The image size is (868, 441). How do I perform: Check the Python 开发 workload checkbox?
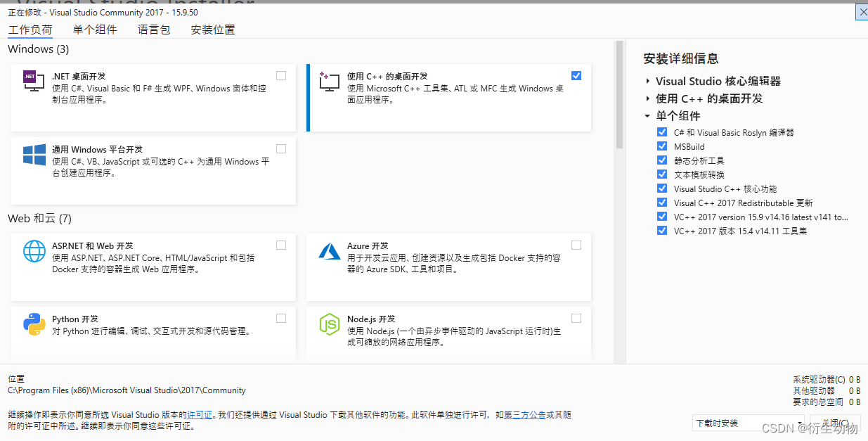(x=281, y=318)
